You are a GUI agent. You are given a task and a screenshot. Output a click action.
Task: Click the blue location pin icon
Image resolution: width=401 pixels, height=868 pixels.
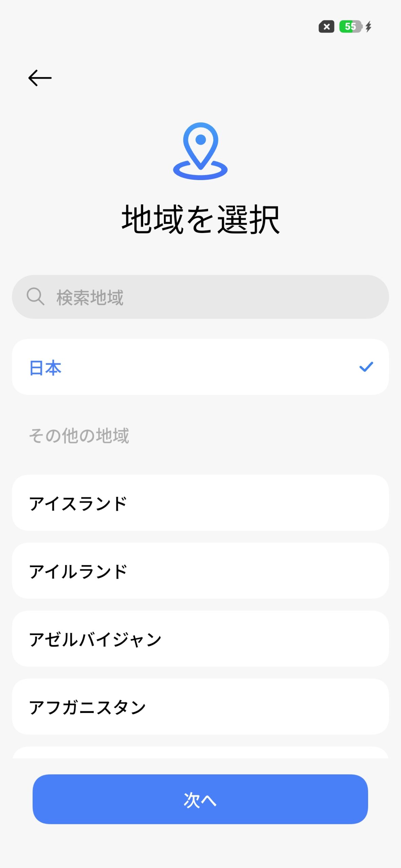click(x=200, y=151)
